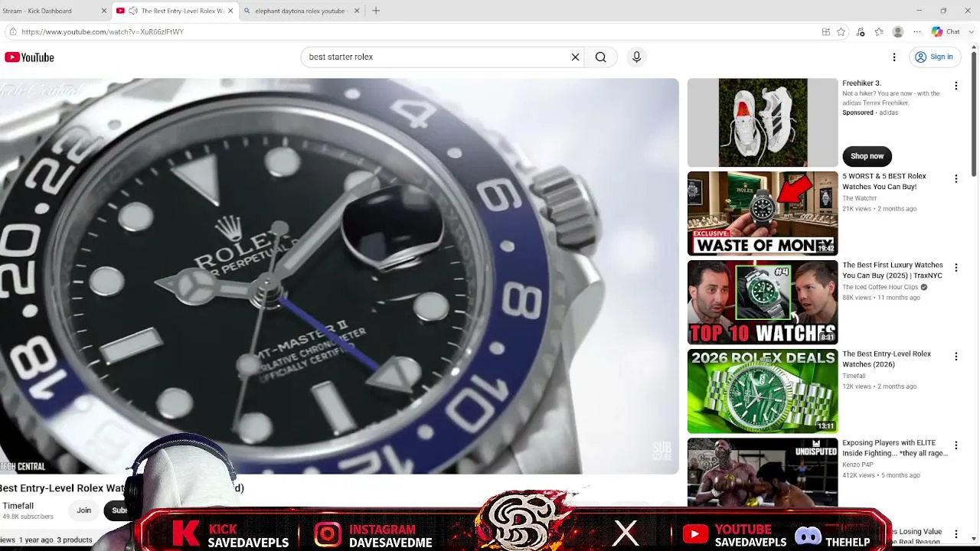Close the Best Entry-Level Rolex tab
980x551 pixels.
[x=231, y=11]
